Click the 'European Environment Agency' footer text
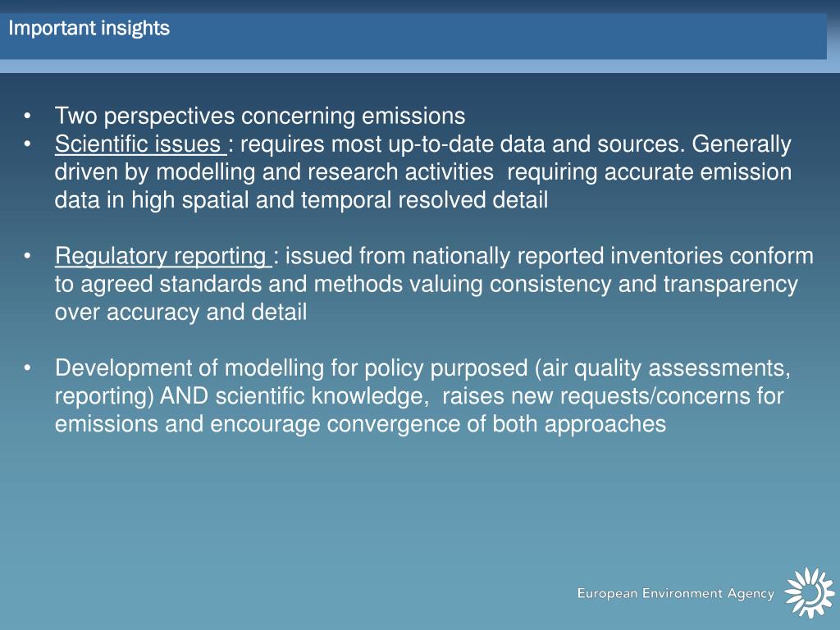This screenshot has height=630, width=840. tap(676, 594)
